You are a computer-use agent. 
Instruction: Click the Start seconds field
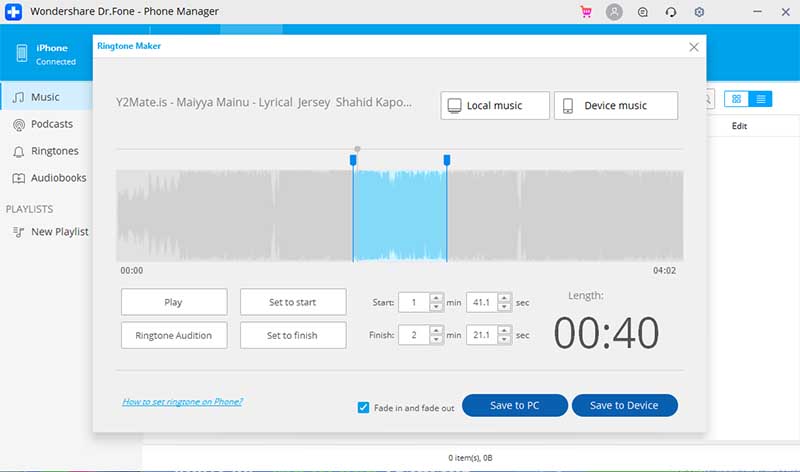pyautogui.click(x=482, y=302)
